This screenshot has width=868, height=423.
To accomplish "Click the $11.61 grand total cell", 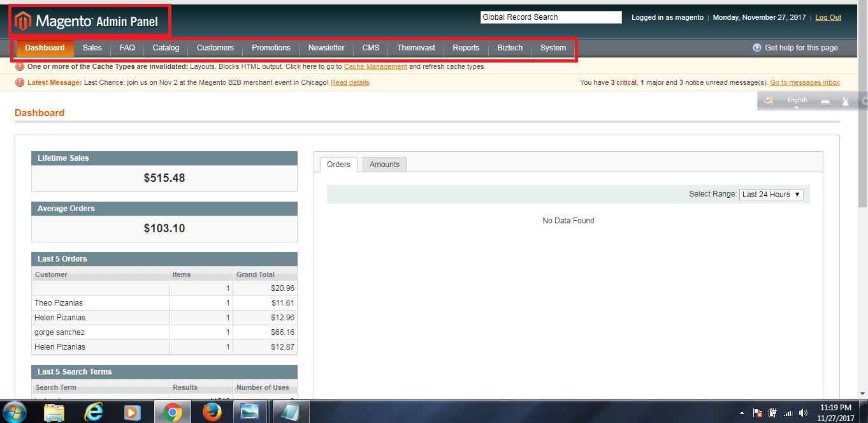I will [265, 303].
